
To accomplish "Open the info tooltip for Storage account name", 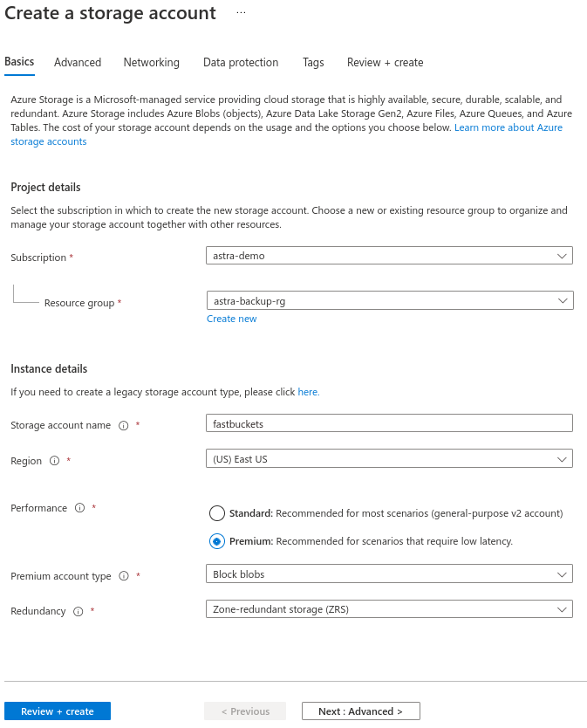I will pos(123,422).
